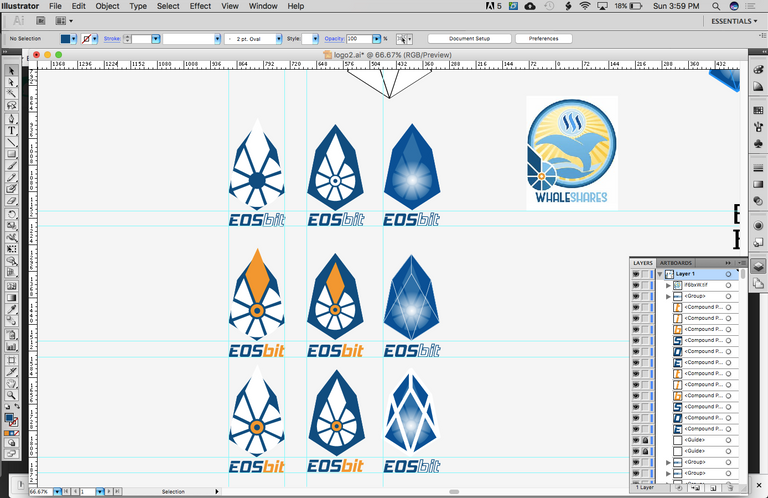The width and height of the screenshot is (768, 498).
Task: Select the Zoom magnifier tool
Action: tap(11, 395)
